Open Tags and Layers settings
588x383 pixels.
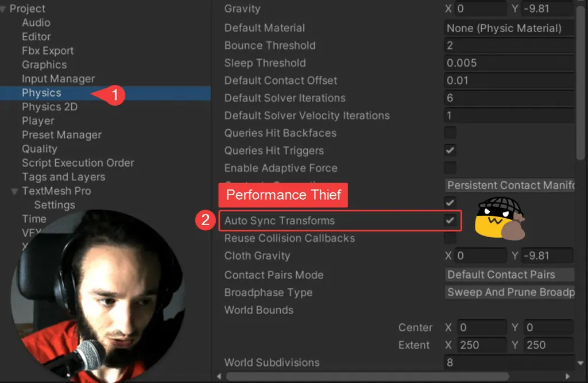[x=63, y=177]
